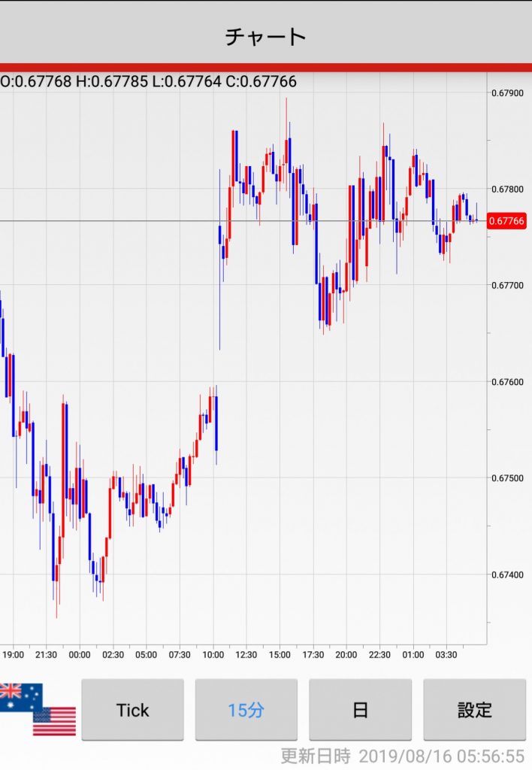Tap the 10:00 time axis label
Screen dimensions: 532x770
[213, 655]
